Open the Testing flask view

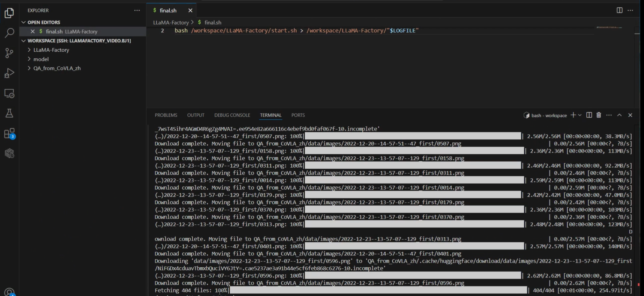tap(9, 113)
